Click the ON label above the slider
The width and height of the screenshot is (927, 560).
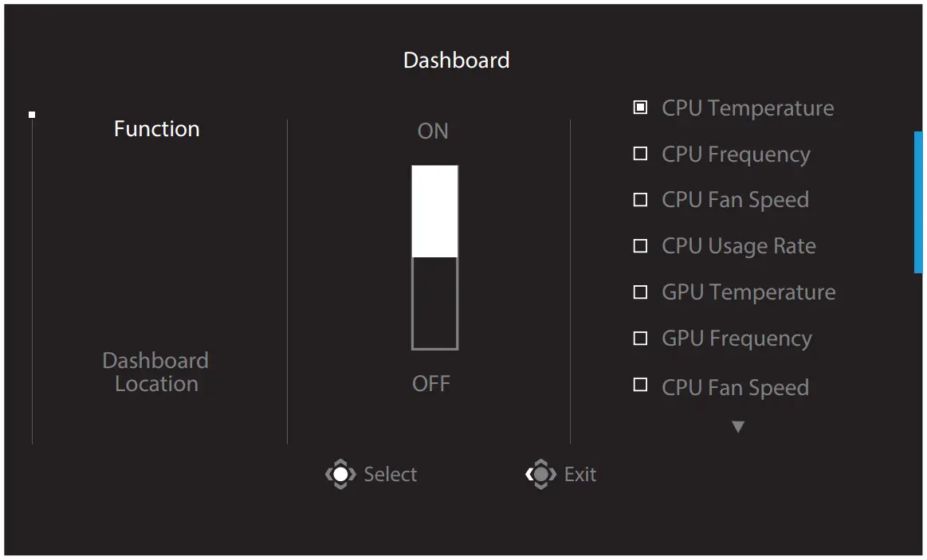pyautogui.click(x=432, y=131)
